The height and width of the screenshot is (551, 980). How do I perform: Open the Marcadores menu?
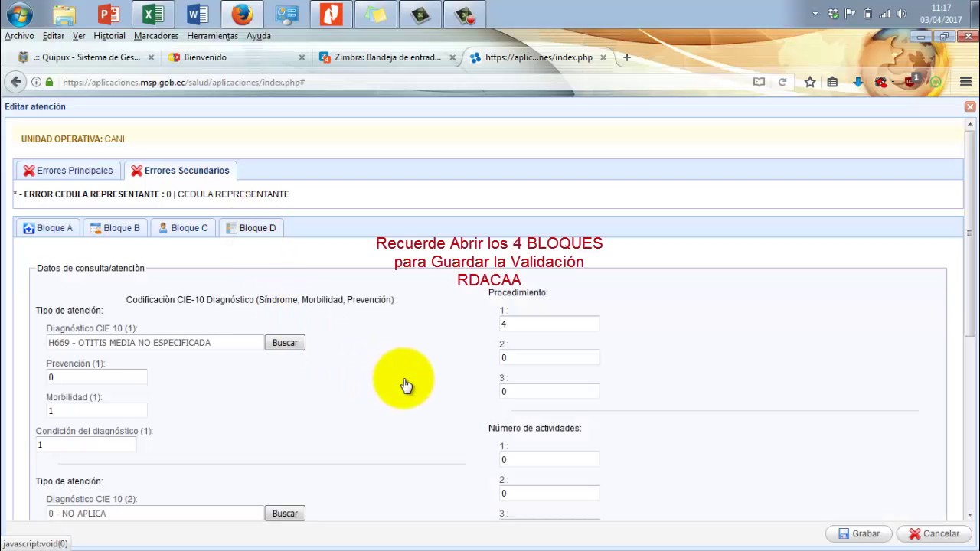156,36
